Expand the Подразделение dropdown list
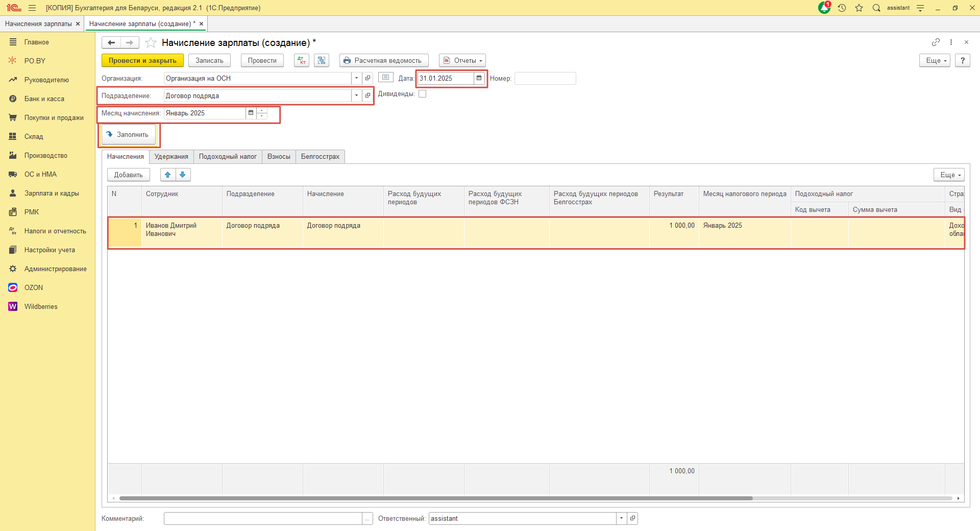 [356, 96]
